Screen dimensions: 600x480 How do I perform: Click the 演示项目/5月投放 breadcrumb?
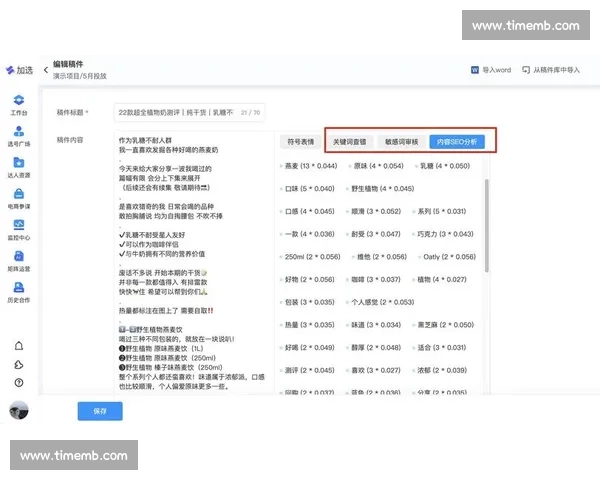coord(80,76)
